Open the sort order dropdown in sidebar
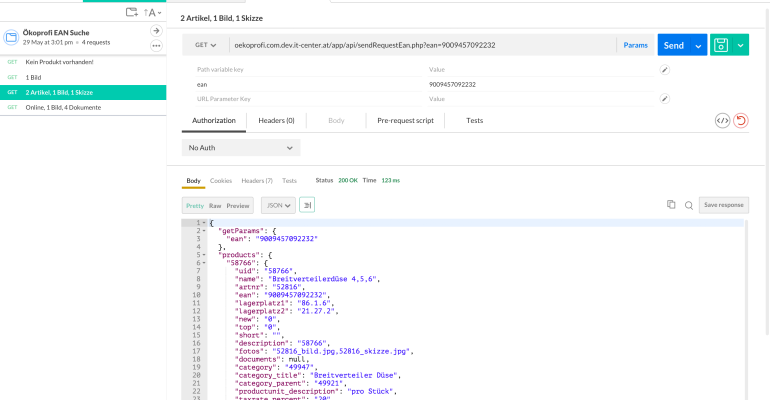The width and height of the screenshot is (770, 400). coord(152,13)
